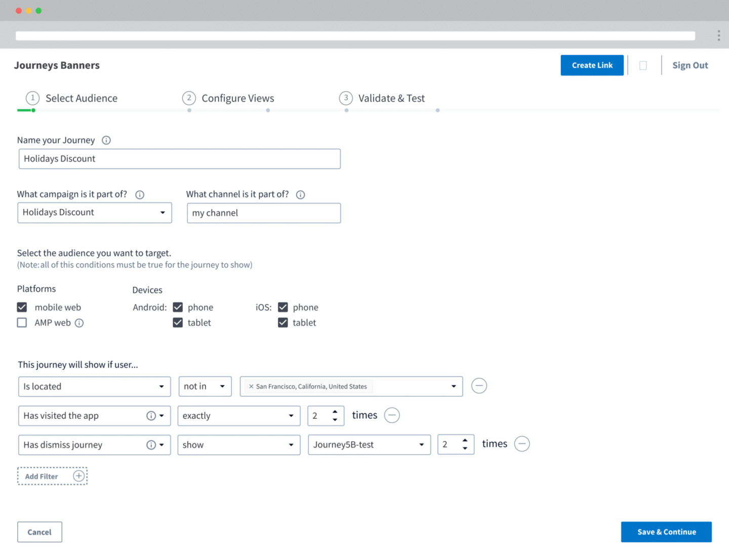Click the info icon next to What campaign
729x560 pixels.
point(139,194)
